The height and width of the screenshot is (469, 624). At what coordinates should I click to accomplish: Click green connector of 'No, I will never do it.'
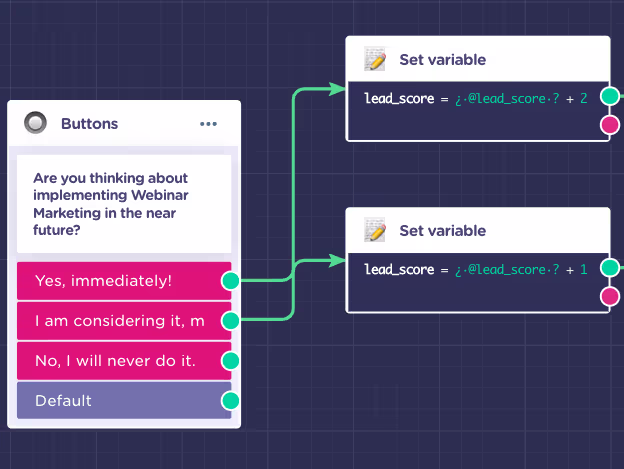point(230,361)
